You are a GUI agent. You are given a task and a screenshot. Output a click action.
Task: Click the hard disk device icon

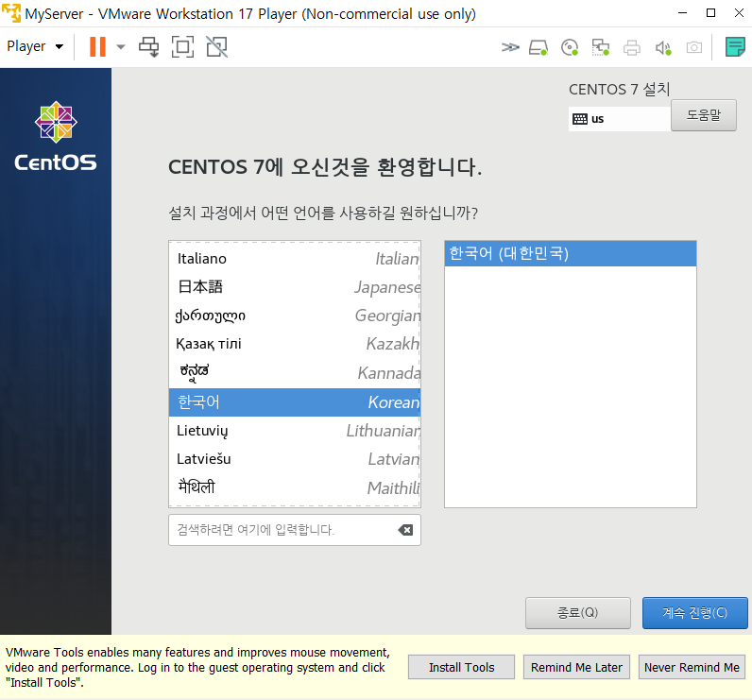[538, 47]
